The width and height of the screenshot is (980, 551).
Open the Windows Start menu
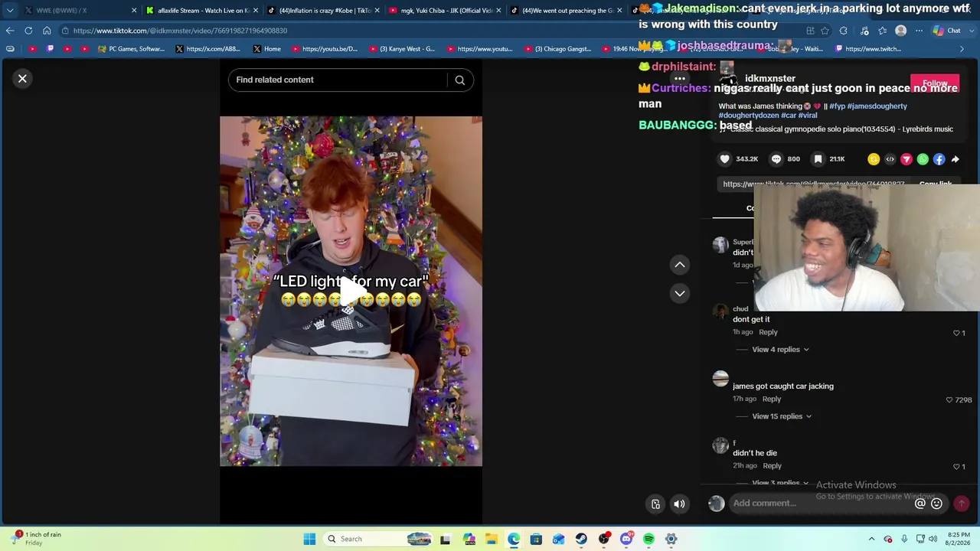tap(309, 539)
